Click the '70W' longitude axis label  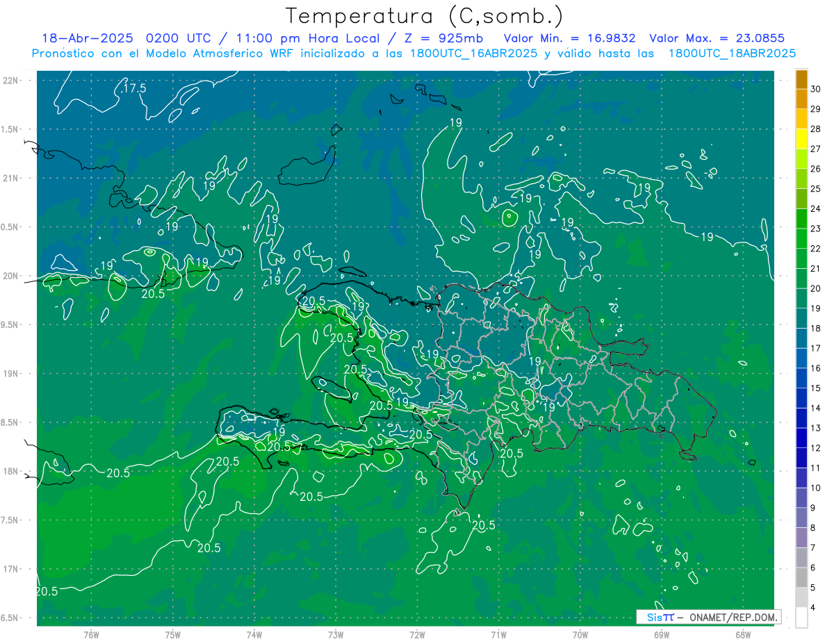580,634
